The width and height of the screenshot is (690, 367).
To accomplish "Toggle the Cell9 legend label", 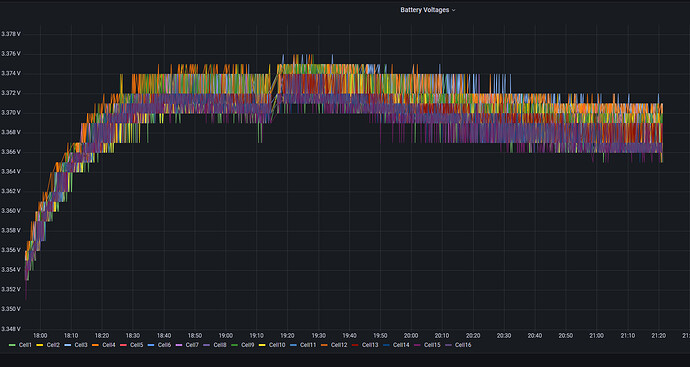I will (x=248, y=345).
